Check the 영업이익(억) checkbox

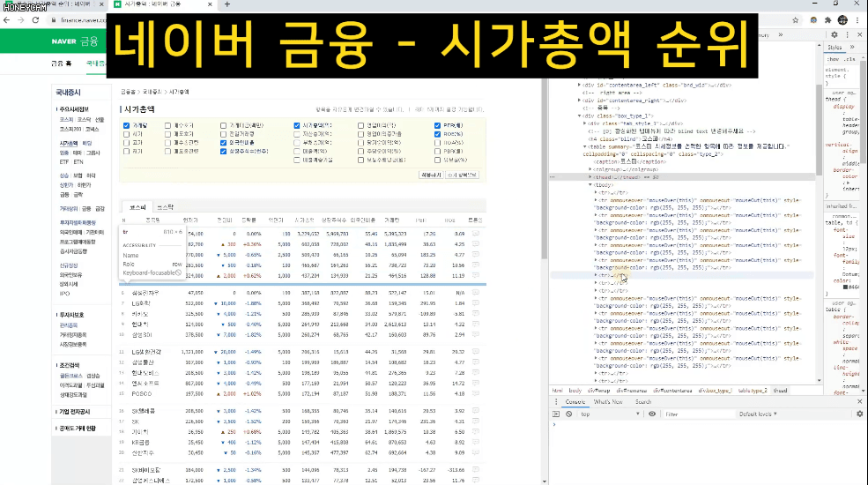(361, 126)
